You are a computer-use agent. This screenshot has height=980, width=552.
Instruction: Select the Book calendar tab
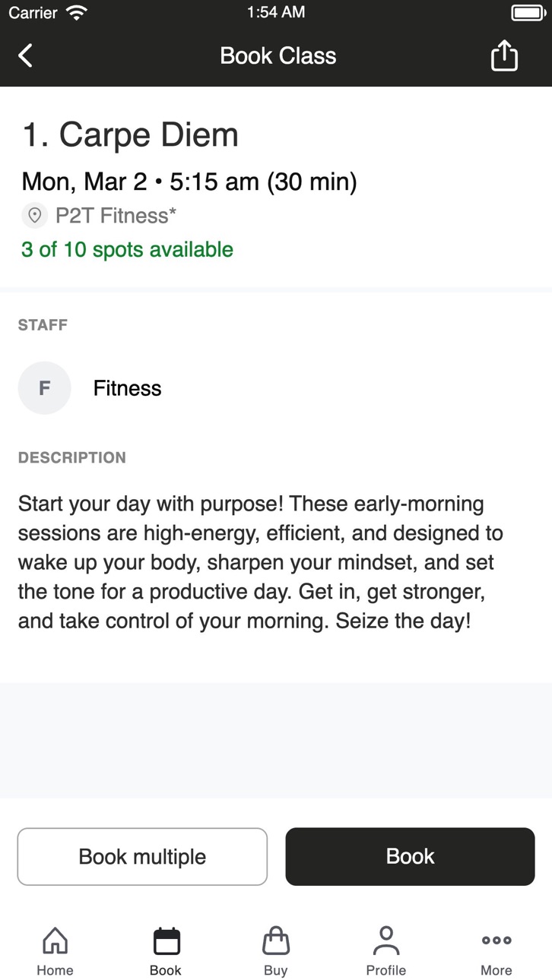click(x=166, y=950)
